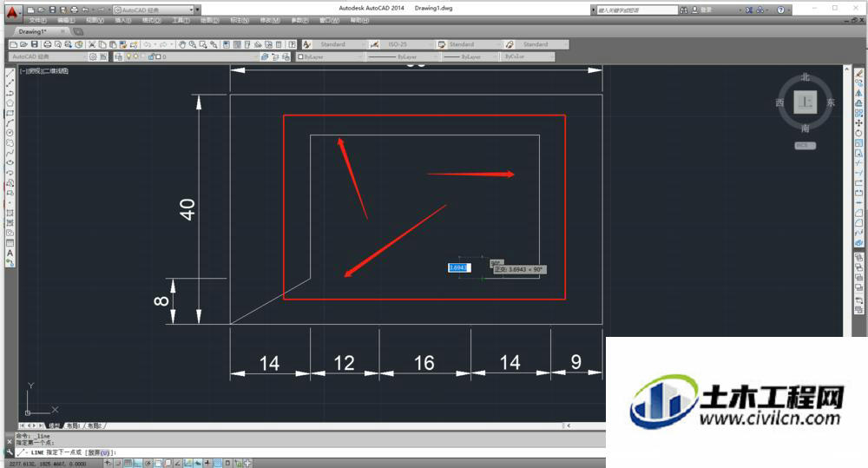868x468 pixels.
Task: Click the Copy icon in standard toolbar
Action: click(x=102, y=44)
